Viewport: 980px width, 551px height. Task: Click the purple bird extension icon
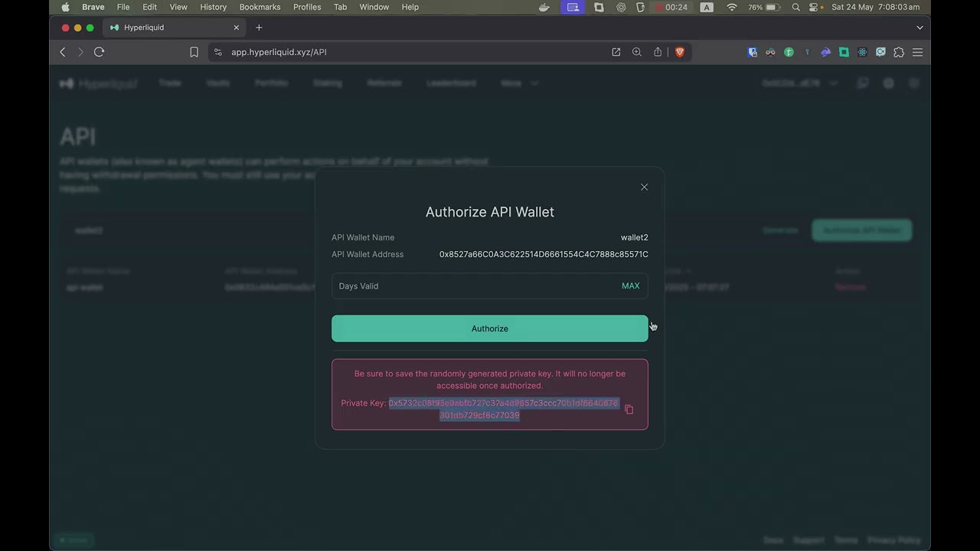click(x=825, y=52)
